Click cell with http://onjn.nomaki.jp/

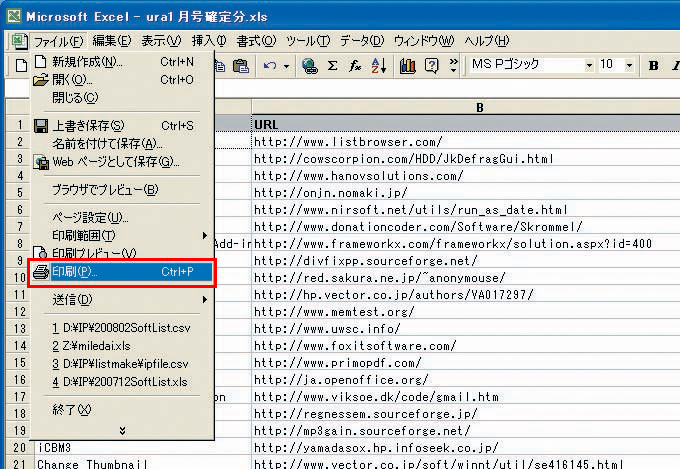coord(466,193)
